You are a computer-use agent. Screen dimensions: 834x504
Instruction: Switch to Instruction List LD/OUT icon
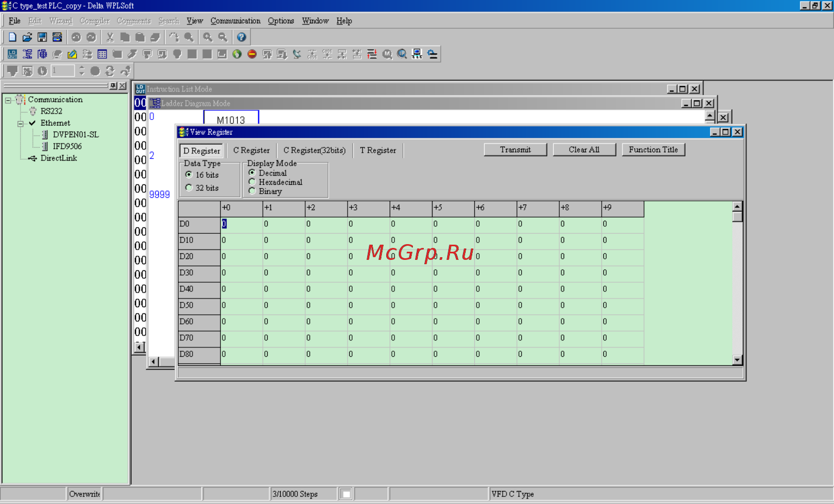13,54
